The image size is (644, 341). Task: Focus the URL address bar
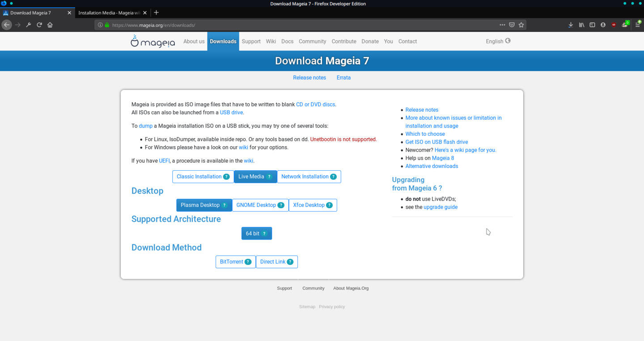304,25
